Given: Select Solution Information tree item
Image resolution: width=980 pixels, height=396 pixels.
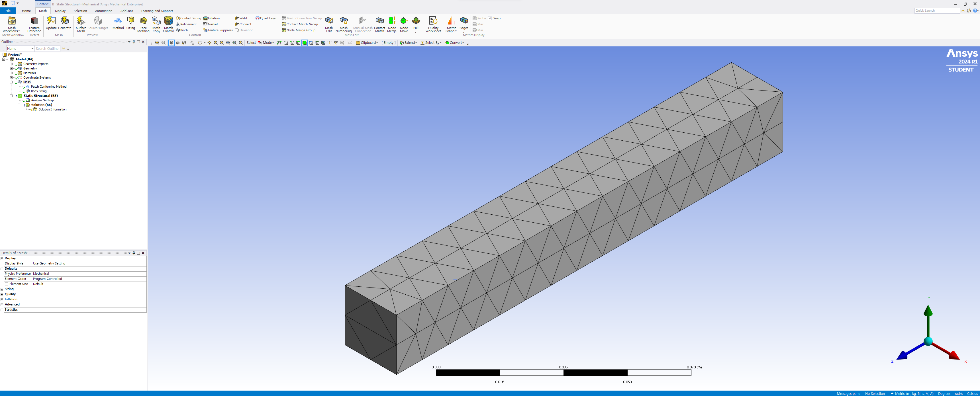Looking at the screenshot, I should point(52,109).
